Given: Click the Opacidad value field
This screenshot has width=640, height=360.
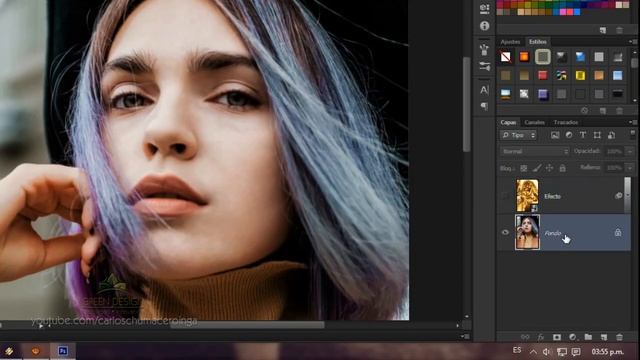Looking at the screenshot, I should coord(614,151).
